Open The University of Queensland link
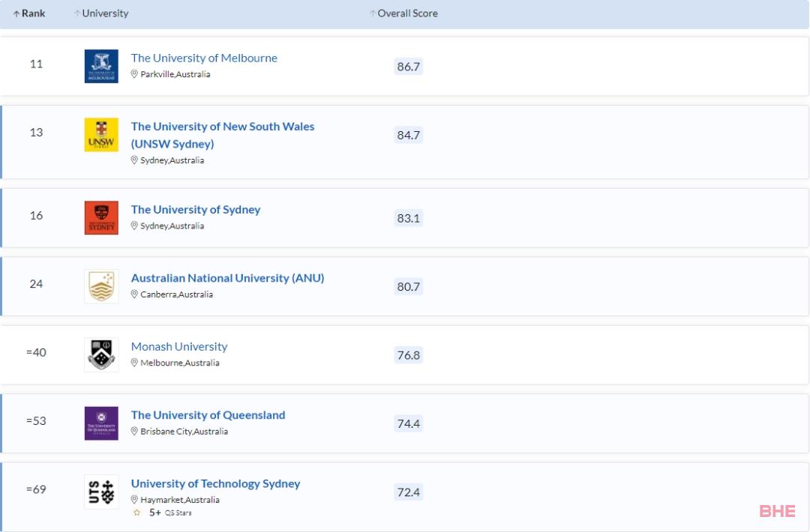The height and width of the screenshot is (532, 810). (x=208, y=415)
